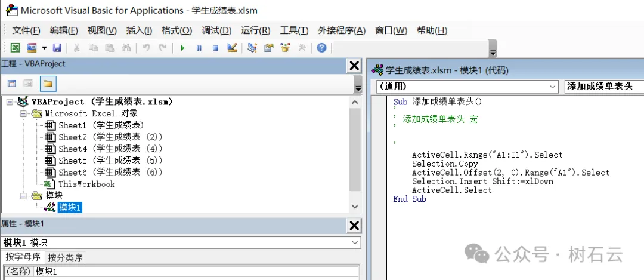644x280 pixels.
Task: Open the 编辑(E) menu
Action: click(x=64, y=30)
